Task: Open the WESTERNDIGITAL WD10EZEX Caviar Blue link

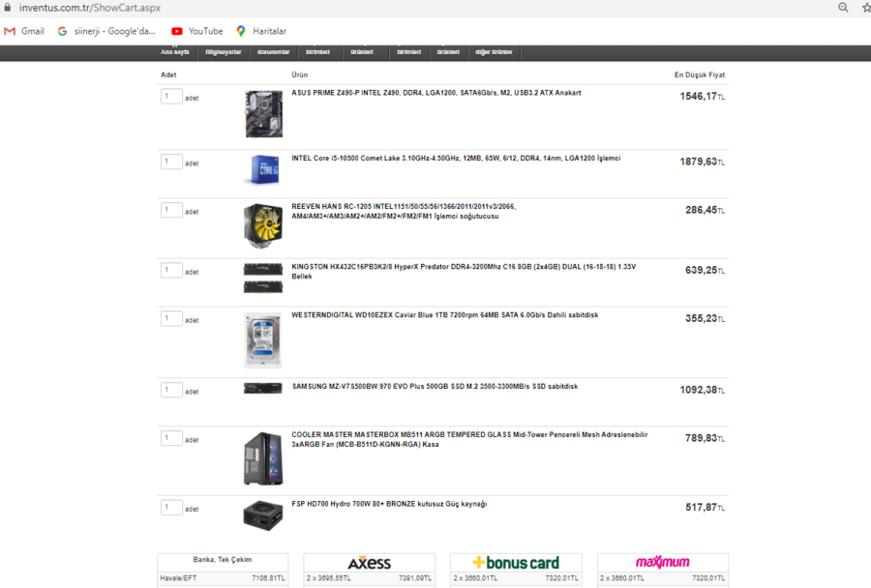Action: coord(445,315)
